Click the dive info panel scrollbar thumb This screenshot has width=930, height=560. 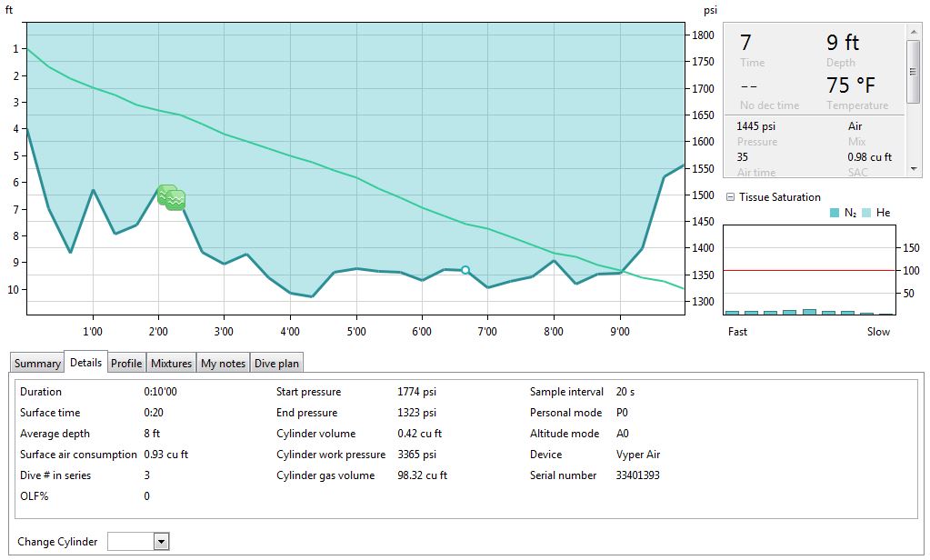click(915, 73)
